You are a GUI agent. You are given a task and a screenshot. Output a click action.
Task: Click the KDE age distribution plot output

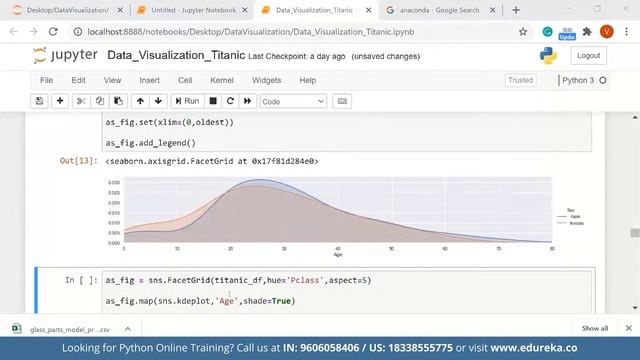click(x=345, y=216)
